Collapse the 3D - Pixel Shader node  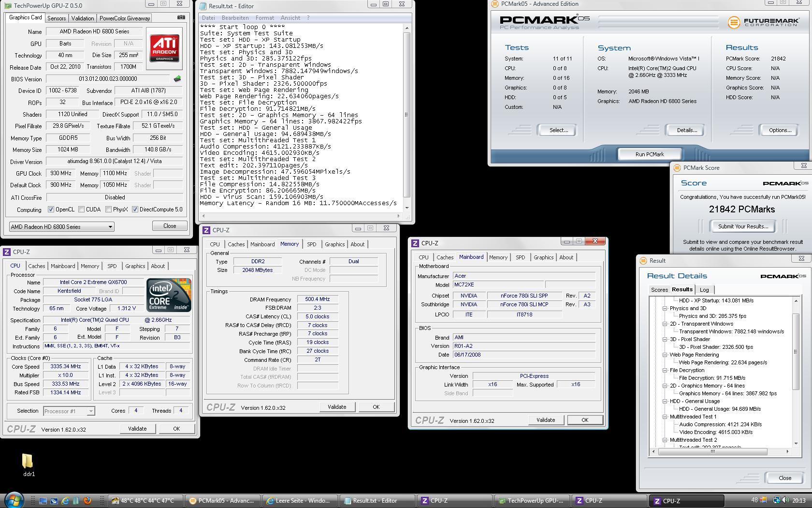pos(665,339)
